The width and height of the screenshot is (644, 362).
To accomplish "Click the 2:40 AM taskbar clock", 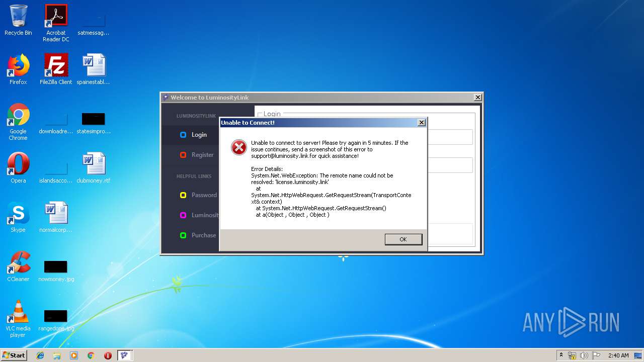I will (x=618, y=355).
